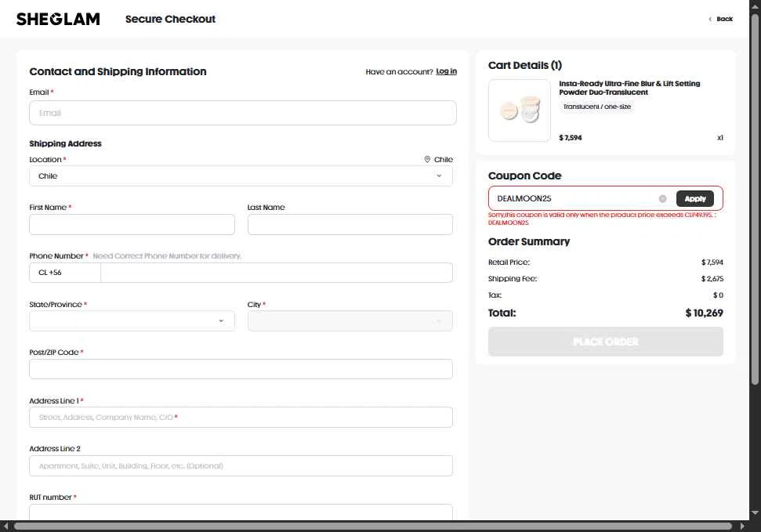Expand the State/Province dropdown
The image size is (761, 532).
click(x=132, y=321)
